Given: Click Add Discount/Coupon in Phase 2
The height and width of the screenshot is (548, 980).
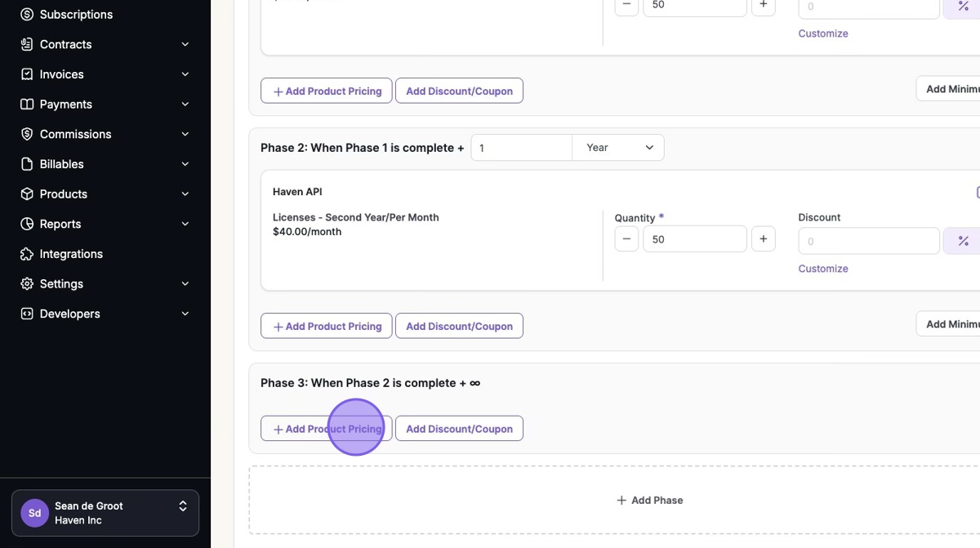Looking at the screenshot, I should click(x=459, y=326).
